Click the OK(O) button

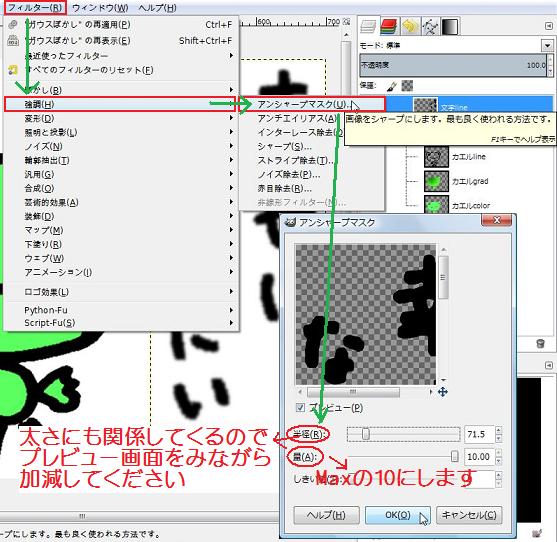point(398,515)
